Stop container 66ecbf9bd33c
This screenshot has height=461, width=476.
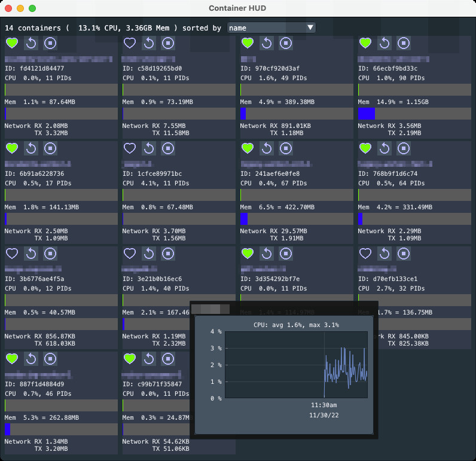pyautogui.click(x=404, y=43)
